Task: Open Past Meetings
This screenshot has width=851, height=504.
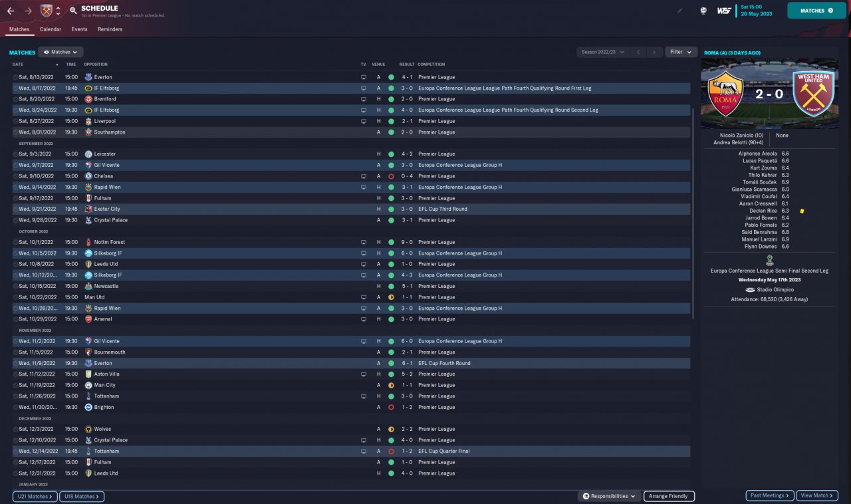Action: pos(770,495)
